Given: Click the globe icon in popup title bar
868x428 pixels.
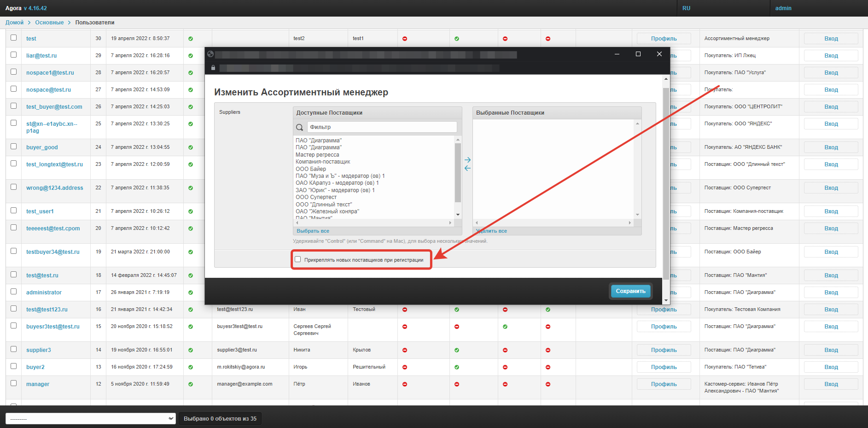Looking at the screenshot, I should tap(210, 54).
